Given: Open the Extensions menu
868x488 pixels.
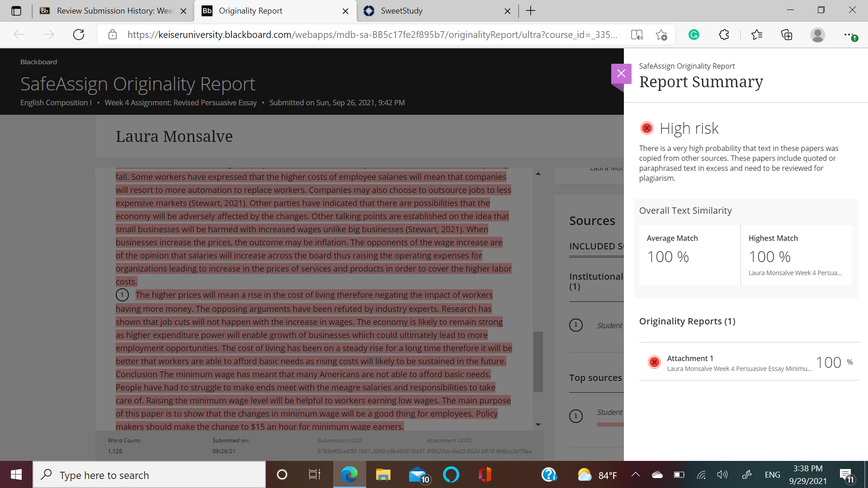Looking at the screenshot, I should (x=724, y=35).
